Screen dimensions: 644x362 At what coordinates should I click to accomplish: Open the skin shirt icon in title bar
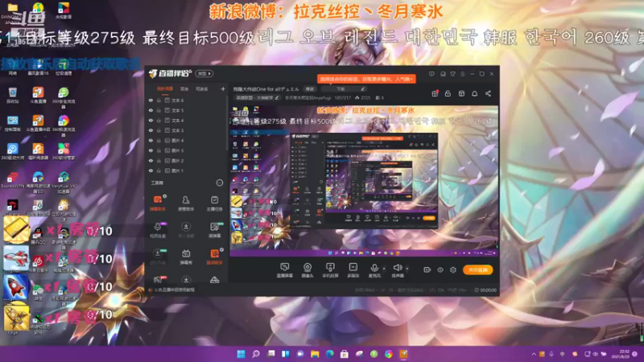pos(453,74)
